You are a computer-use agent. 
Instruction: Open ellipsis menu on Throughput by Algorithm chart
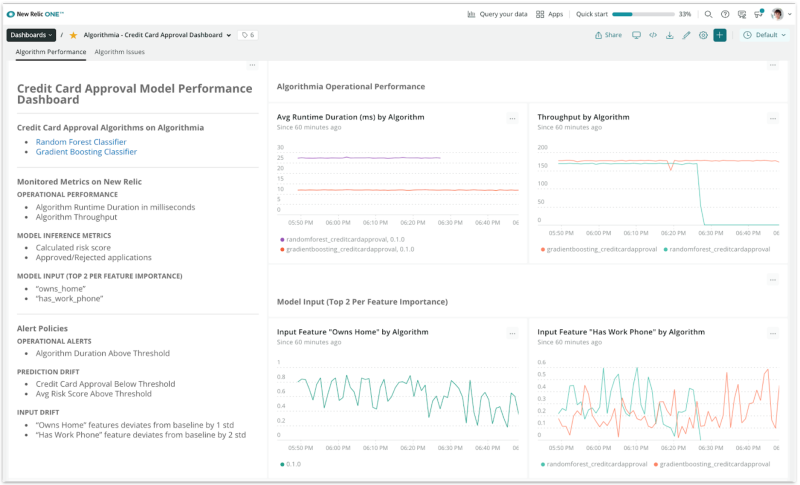coord(773,119)
